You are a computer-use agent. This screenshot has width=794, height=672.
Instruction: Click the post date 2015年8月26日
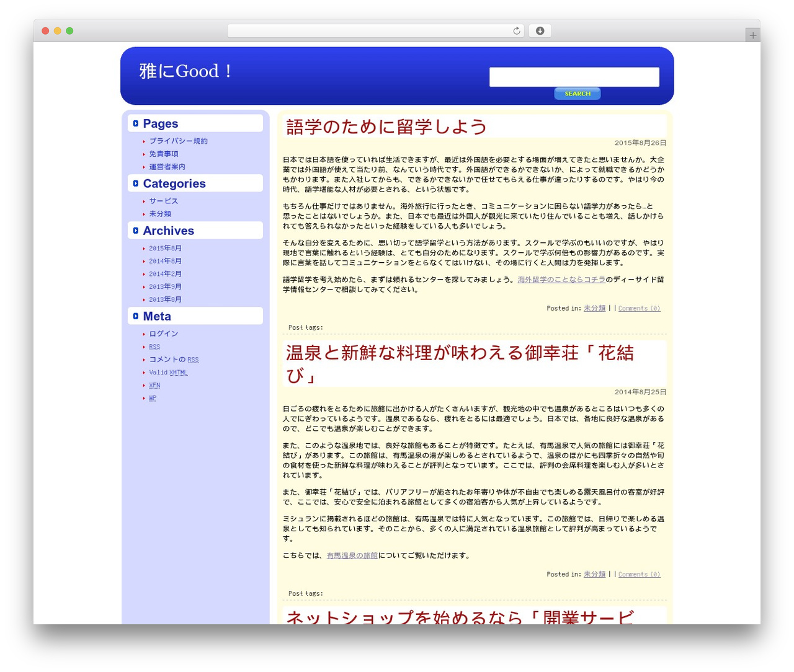coord(640,143)
